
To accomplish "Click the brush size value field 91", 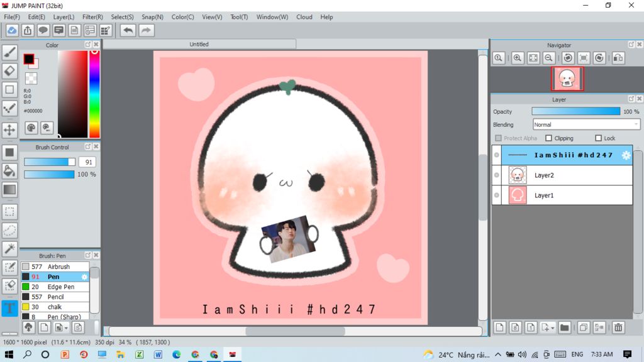I will [x=87, y=162].
